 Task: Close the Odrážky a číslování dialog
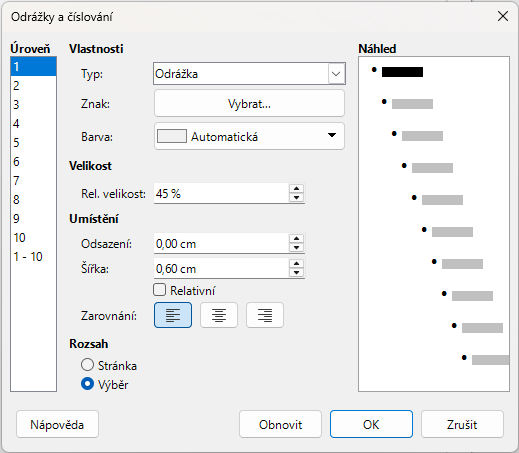coord(503,16)
